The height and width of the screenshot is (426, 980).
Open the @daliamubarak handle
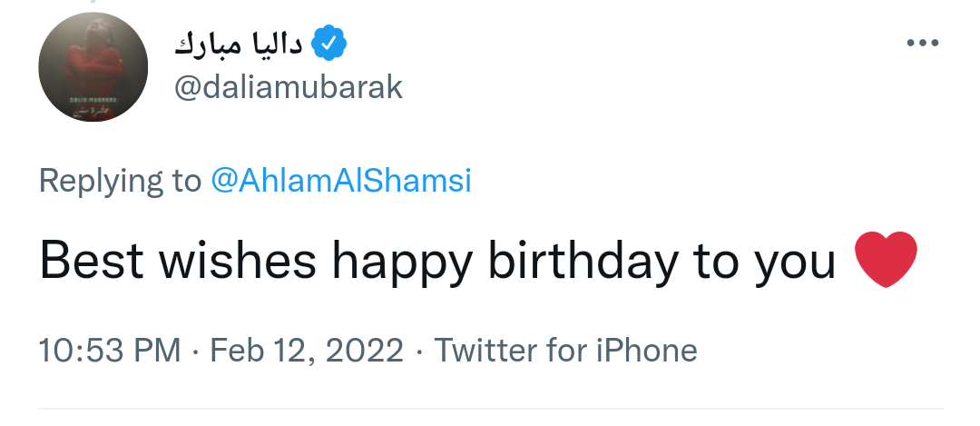[x=289, y=87]
